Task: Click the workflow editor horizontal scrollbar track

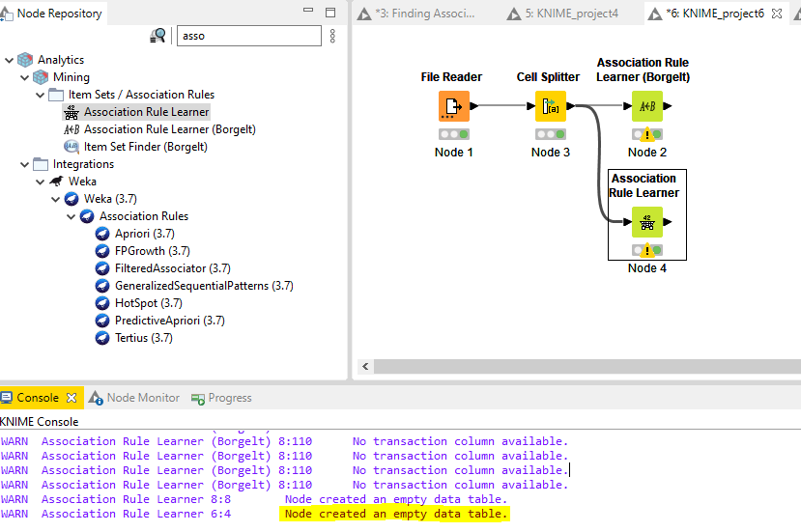Action: point(587,366)
